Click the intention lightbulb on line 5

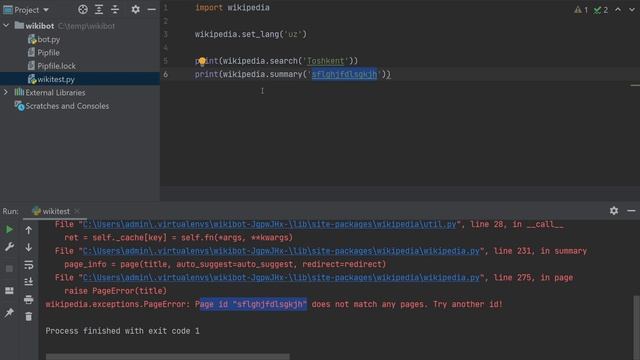click(202, 62)
